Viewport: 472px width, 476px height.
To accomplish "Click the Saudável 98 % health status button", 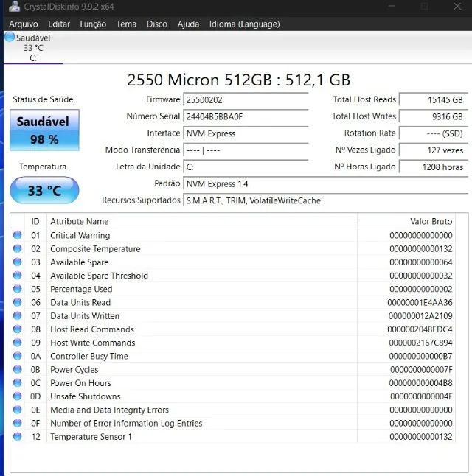I will coord(44,130).
